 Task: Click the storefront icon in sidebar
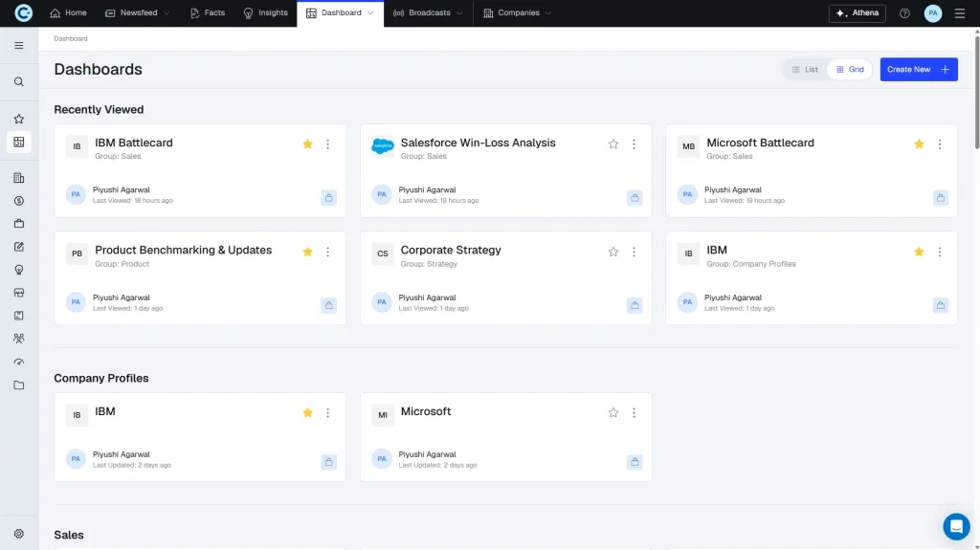click(19, 293)
